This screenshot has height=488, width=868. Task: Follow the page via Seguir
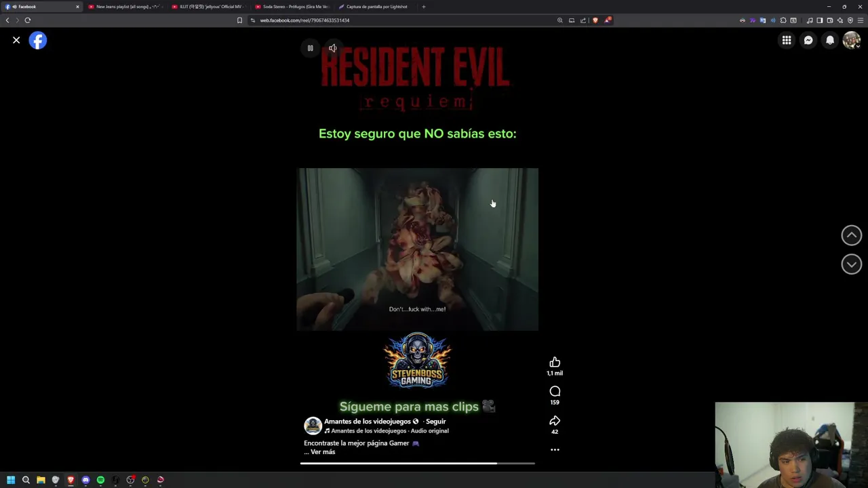435,422
